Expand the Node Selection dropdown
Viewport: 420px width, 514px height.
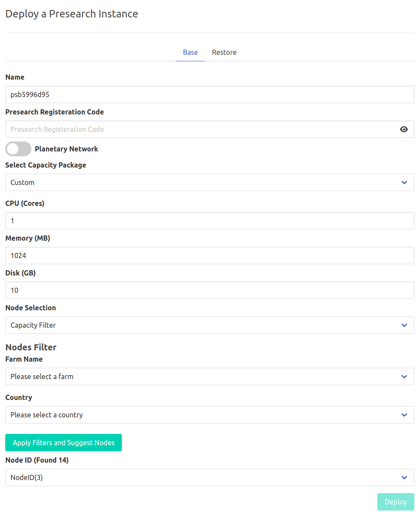coord(209,325)
